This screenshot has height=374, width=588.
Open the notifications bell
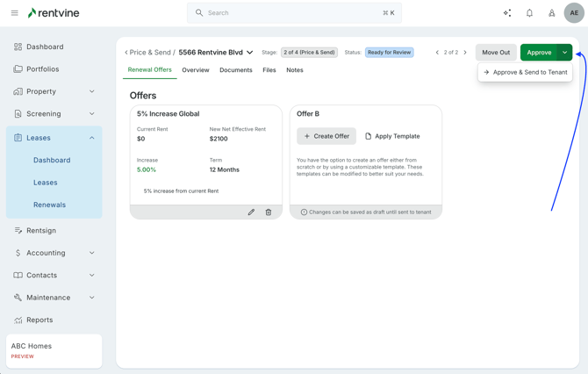click(x=529, y=13)
